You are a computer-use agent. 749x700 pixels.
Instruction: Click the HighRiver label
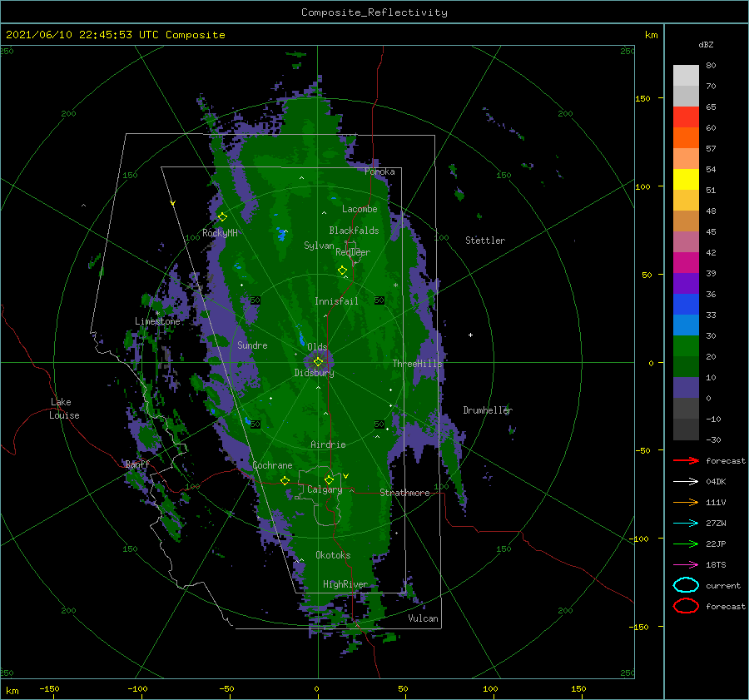coord(345,584)
